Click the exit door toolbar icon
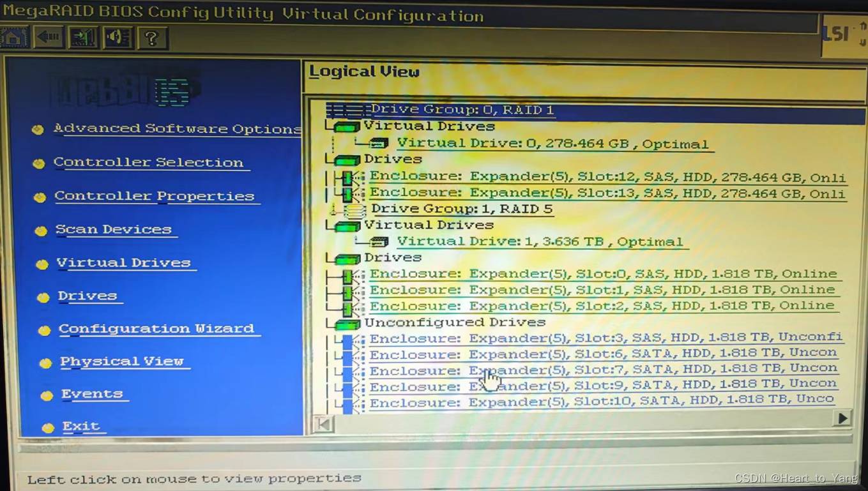868x491 pixels. click(83, 38)
